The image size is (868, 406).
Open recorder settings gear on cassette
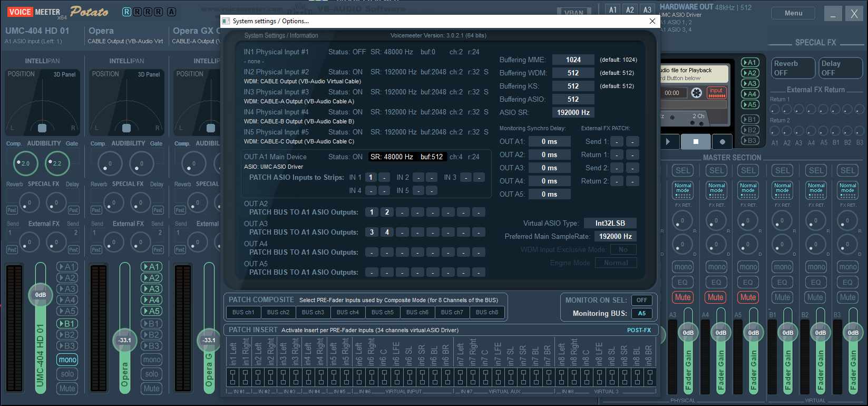click(x=696, y=93)
